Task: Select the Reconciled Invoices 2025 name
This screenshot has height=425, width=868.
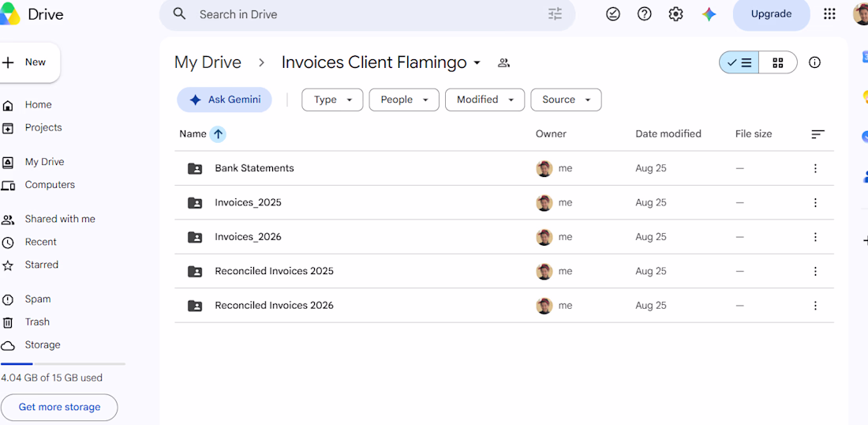Action: (274, 271)
